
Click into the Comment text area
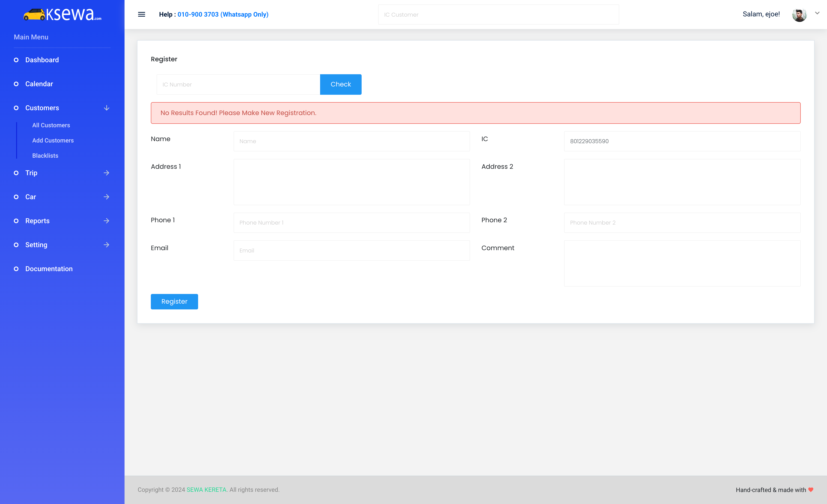coord(682,263)
